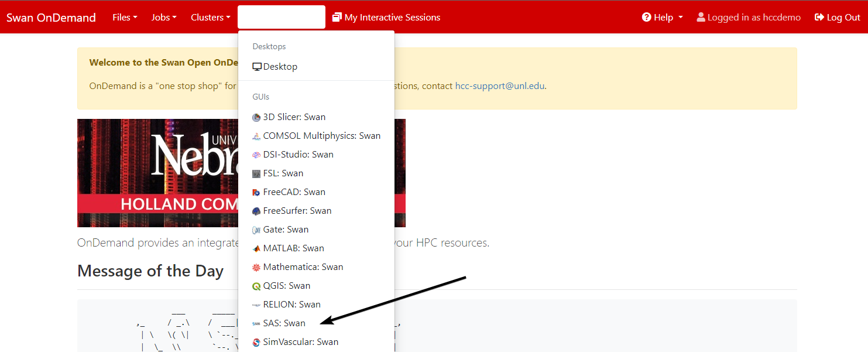Click the Message of the Day heading
The height and width of the screenshot is (352, 868).
[x=150, y=271]
